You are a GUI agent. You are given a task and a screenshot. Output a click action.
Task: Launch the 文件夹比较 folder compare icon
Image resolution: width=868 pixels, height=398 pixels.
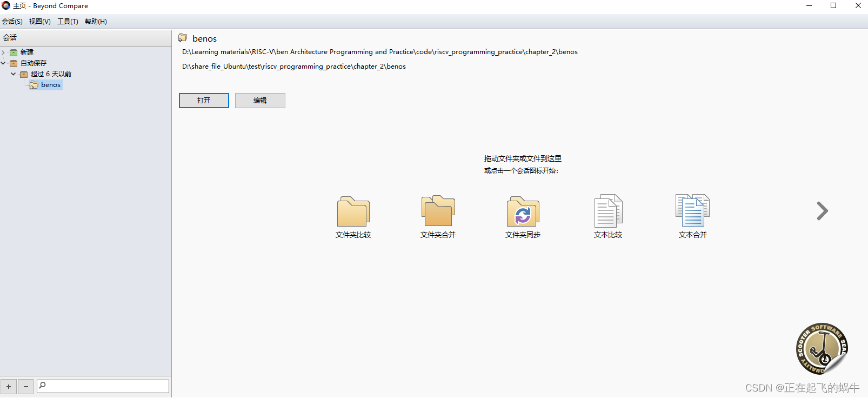[353, 211]
